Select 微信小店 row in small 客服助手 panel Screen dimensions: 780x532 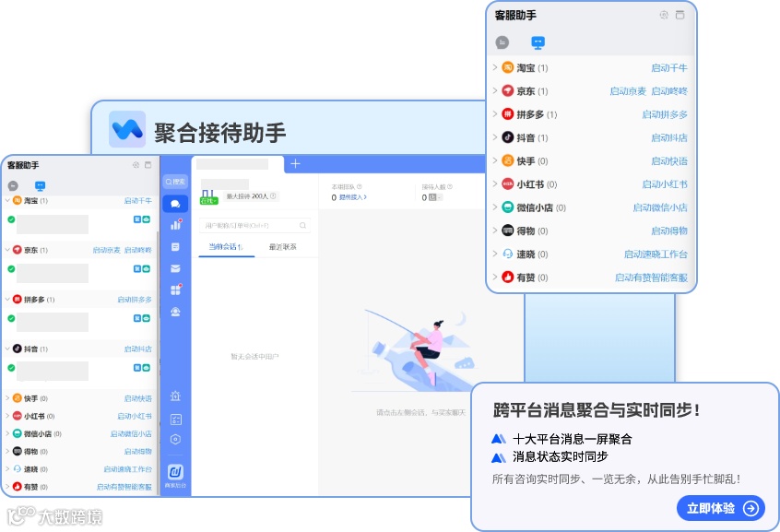(79, 433)
